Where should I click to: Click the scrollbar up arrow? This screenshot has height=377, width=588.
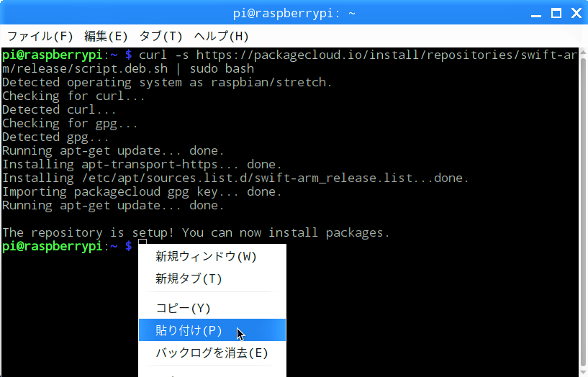(x=583, y=53)
